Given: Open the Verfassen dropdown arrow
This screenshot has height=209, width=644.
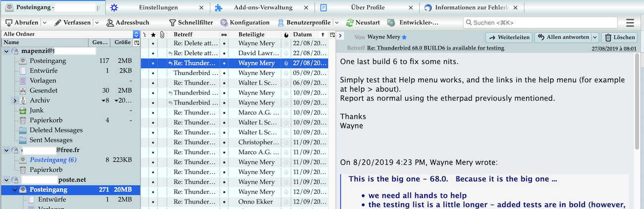Looking at the screenshot, I should tap(97, 23).
